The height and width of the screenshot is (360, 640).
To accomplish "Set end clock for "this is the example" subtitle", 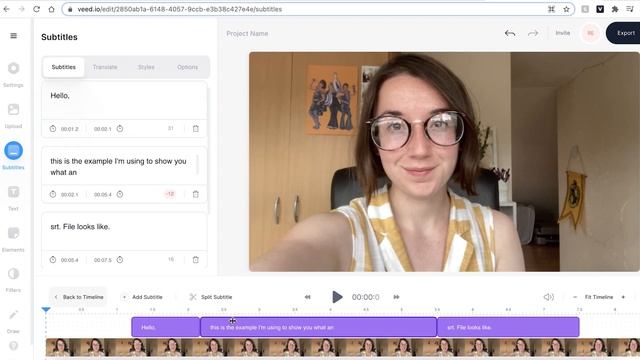I will tap(120, 194).
